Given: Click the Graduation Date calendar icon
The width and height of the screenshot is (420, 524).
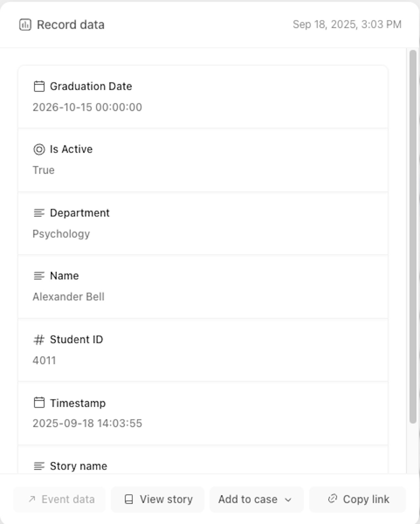Looking at the screenshot, I should click(x=39, y=86).
